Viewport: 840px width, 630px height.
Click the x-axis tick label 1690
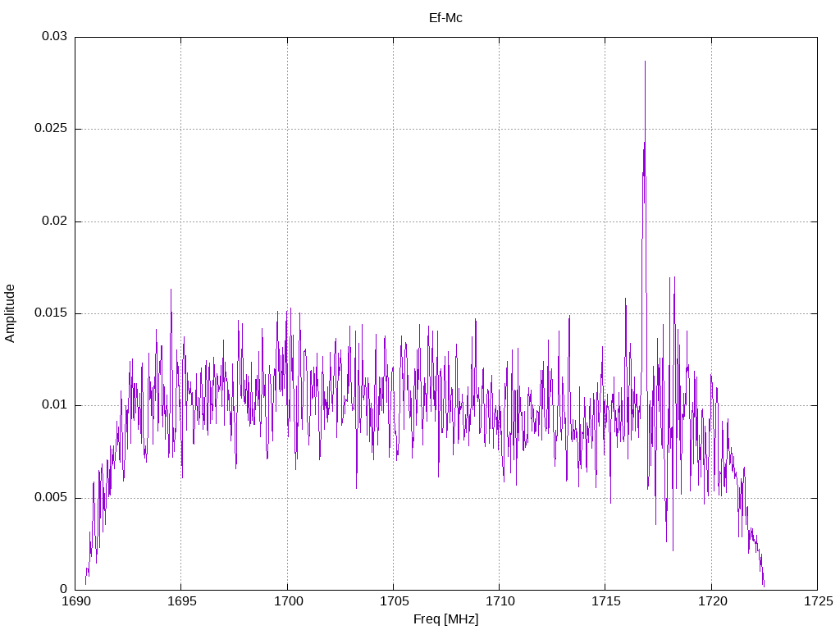[75, 601]
